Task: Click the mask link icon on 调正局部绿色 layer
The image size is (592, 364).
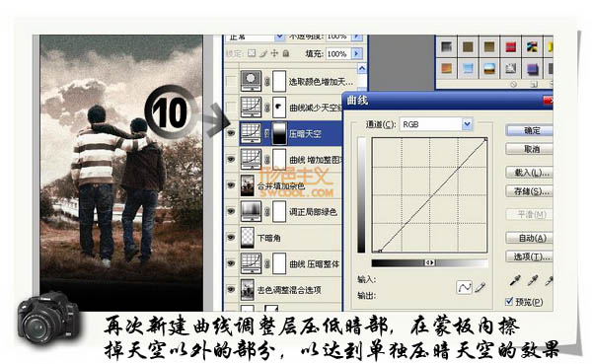Action: 267,211
